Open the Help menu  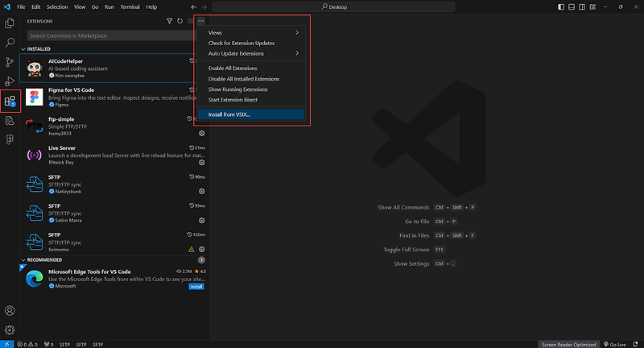pyautogui.click(x=151, y=7)
